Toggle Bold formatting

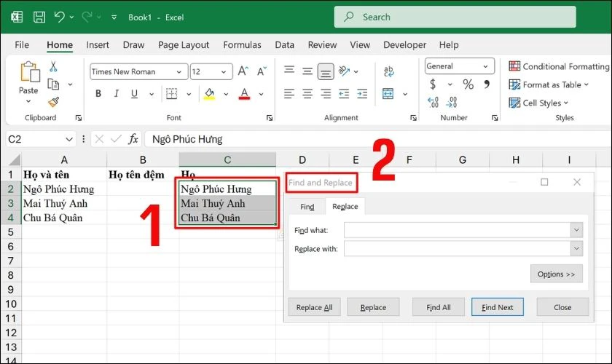98,94
